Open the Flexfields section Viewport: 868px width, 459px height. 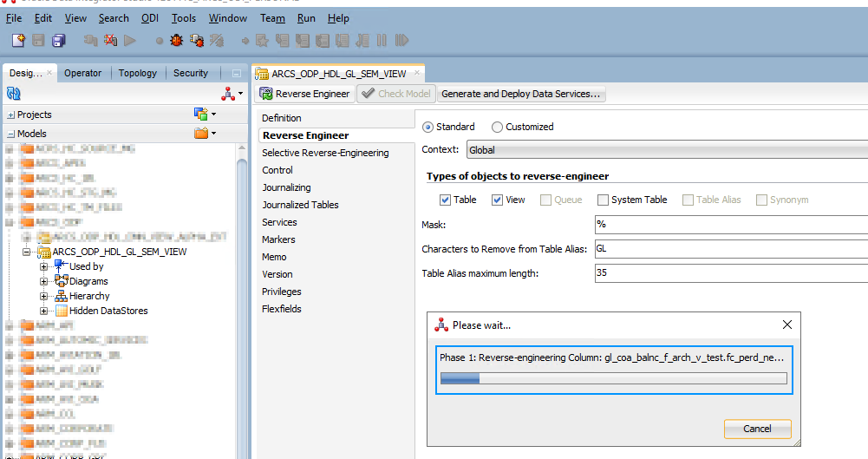coord(281,309)
